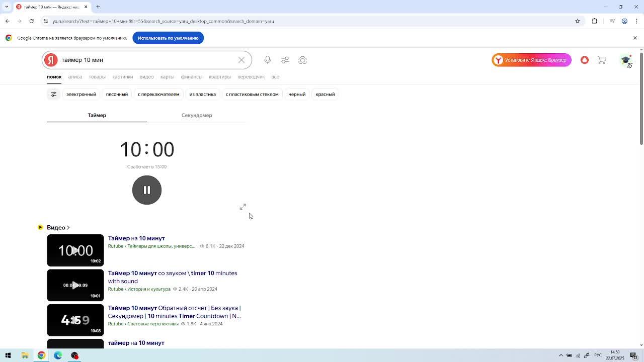Open Microsoft Edge from taskbar

click(58, 355)
